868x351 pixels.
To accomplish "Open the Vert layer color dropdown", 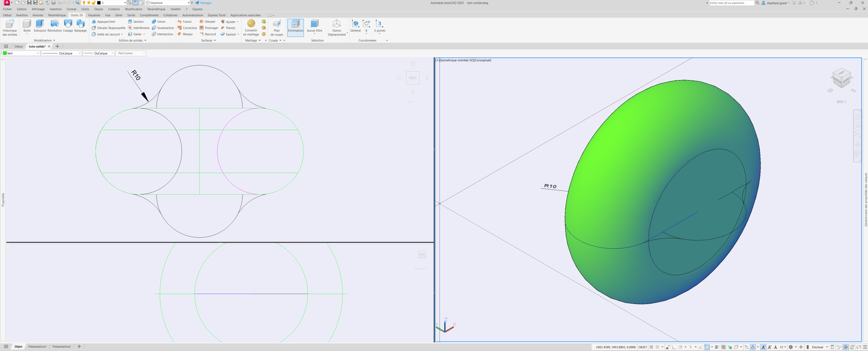I will click(x=38, y=53).
